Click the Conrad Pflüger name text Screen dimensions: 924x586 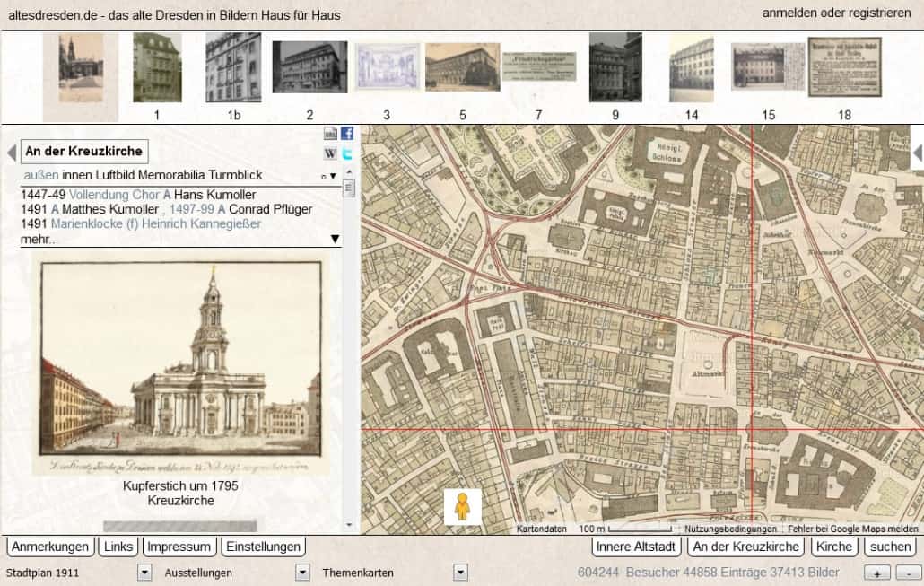[271, 209]
